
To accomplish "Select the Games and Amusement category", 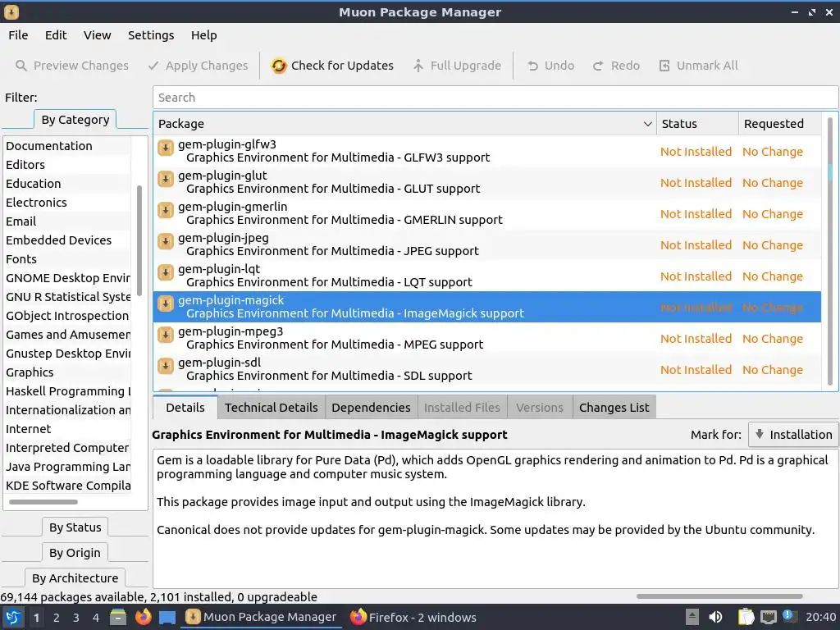I will [x=68, y=335].
